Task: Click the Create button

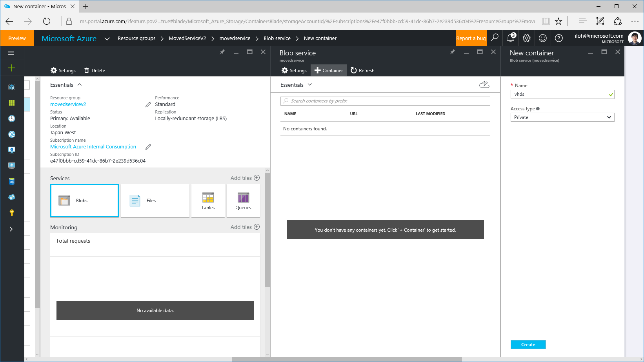Action: coord(528,345)
